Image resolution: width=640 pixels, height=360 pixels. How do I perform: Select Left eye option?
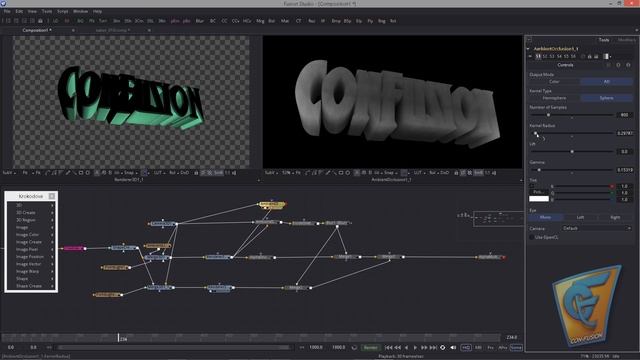point(580,218)
